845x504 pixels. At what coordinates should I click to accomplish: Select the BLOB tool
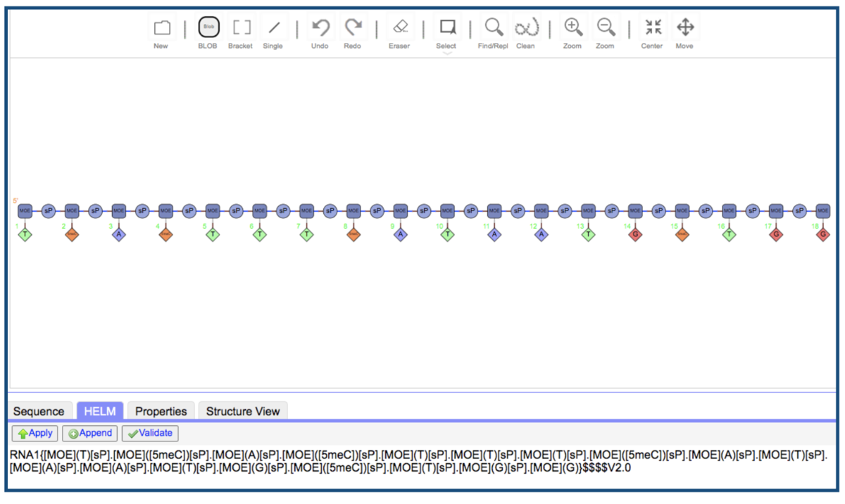pos(208,28)
